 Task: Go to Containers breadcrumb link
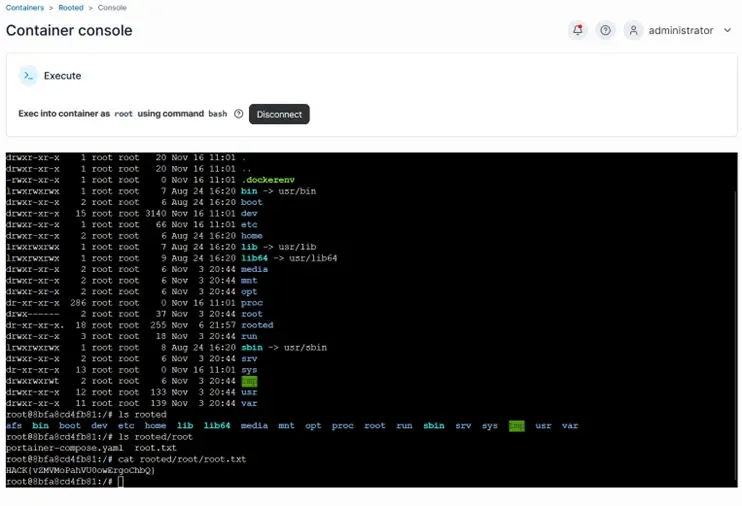click(x=25, y=7)
